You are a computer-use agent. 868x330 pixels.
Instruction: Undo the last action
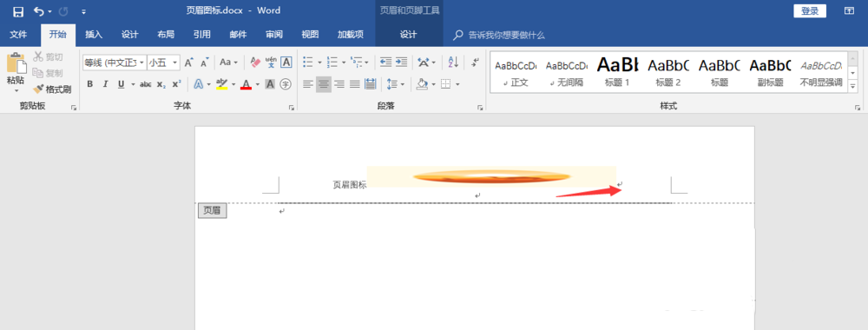[x=39, y=11]
